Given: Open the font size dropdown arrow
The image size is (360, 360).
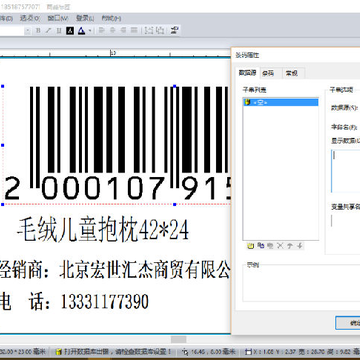Looking at the screenshot, I should pyautogui.click(x=28, y=31).
